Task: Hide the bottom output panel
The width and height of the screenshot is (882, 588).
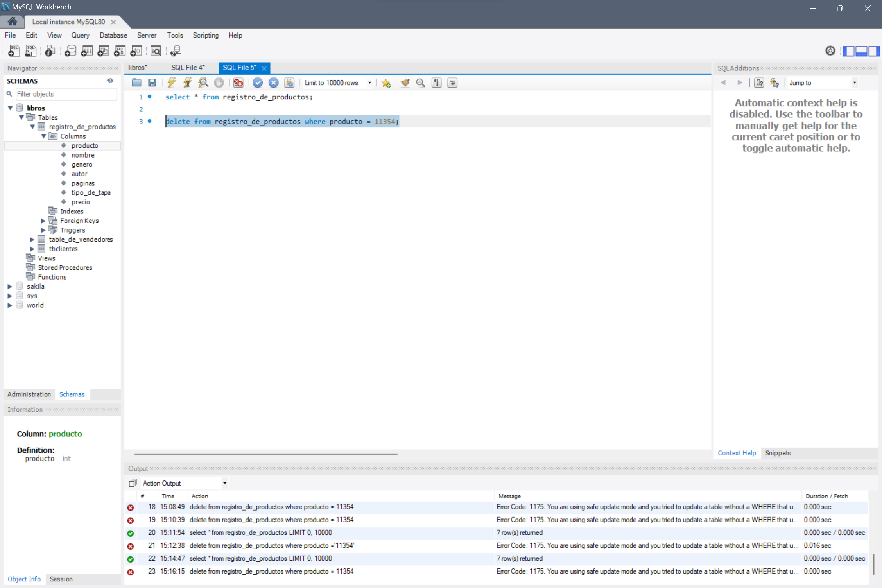Action: [861, 51]
